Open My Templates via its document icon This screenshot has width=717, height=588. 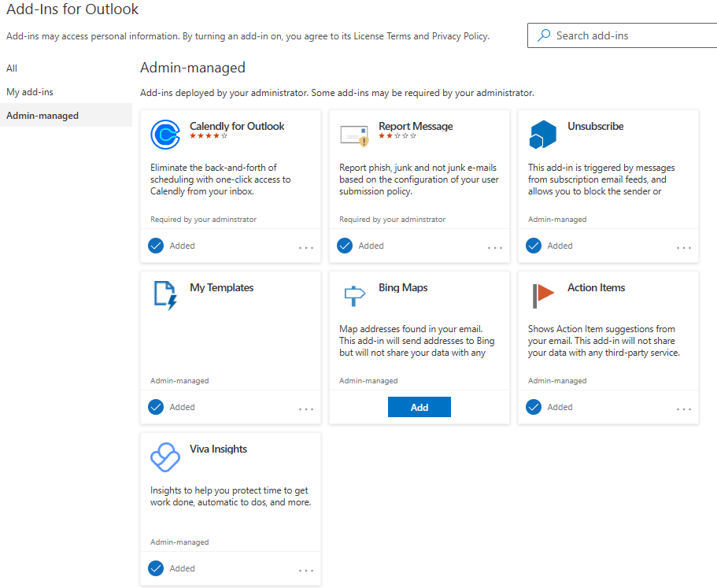(165, 295)
